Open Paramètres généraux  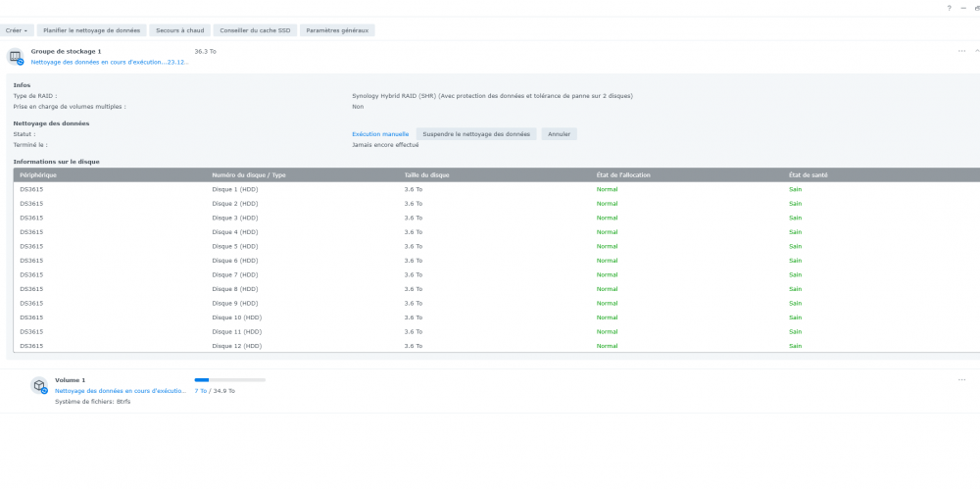point(337,30)
